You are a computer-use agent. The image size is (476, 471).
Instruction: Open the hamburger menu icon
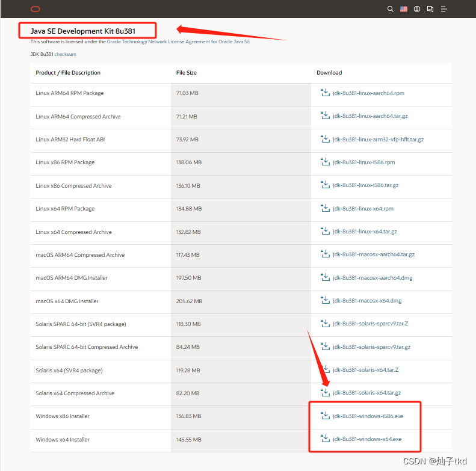click(x=444, y=9)
